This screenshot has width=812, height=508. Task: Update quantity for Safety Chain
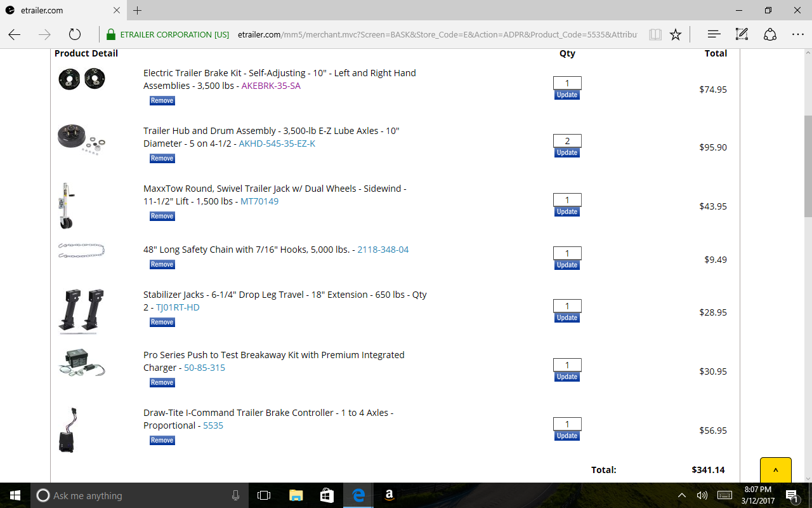click(x=567, y=265)
